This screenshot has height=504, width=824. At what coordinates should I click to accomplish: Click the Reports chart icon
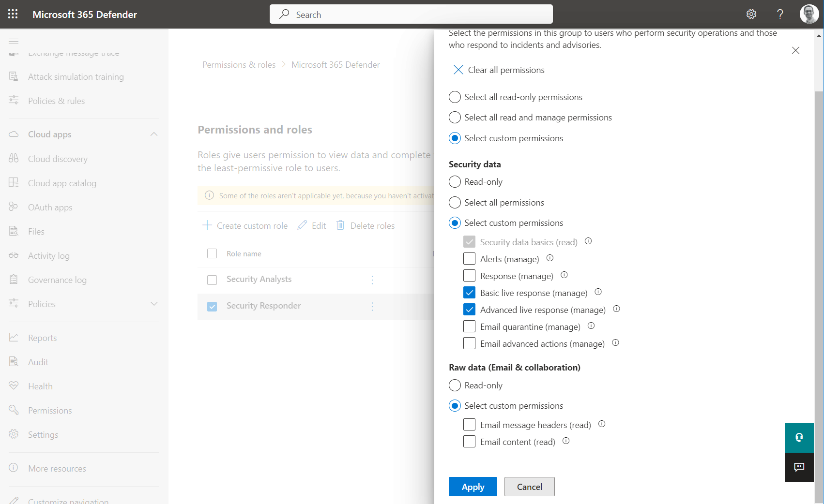pyautogui.click(x=14, y=337)
